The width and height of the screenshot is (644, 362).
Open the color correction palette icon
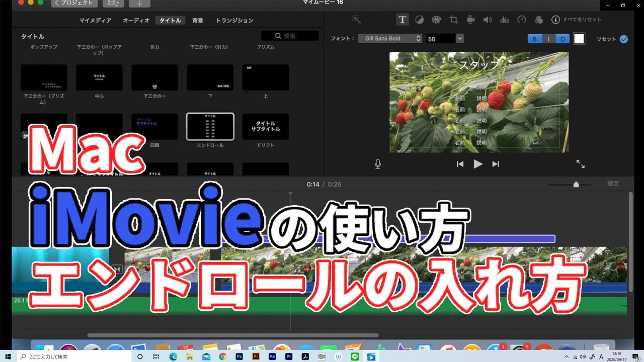436,20
